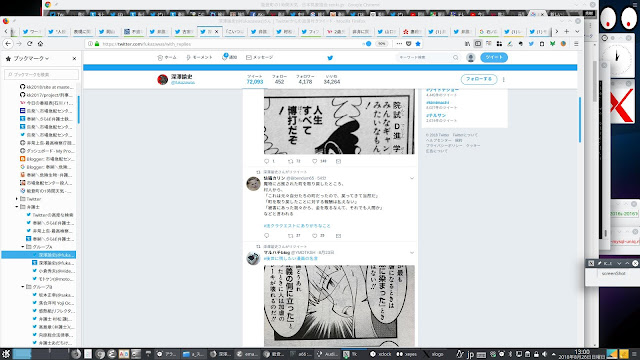The width and height of the screenshot is (640, 360).
Task: Click the green lock site identity icon
Action: point(97,44)
